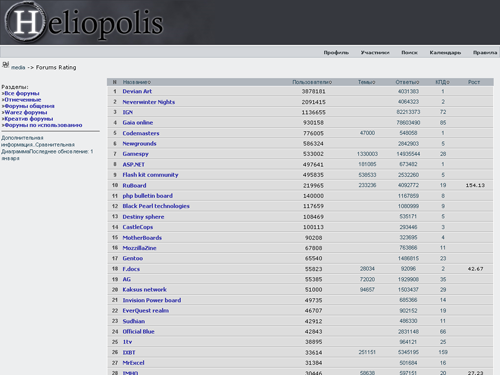This screenshot has height=375, width=500.
Task: Open the F.docs forum link
Action: pyautogui.click(x=131, y=269)
